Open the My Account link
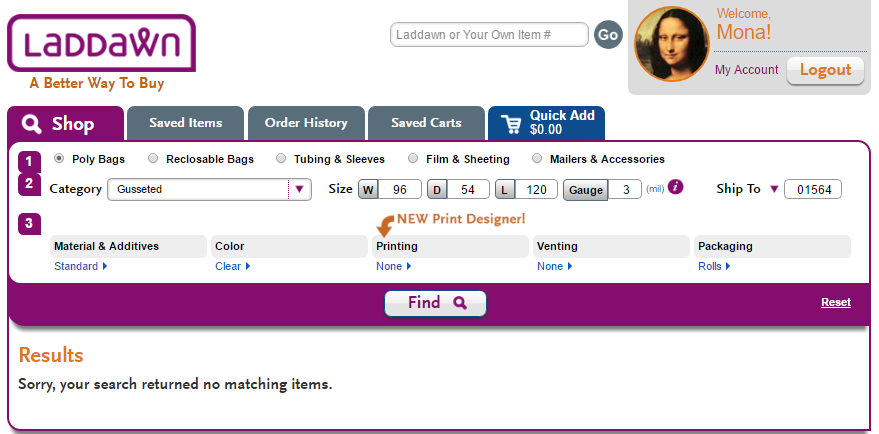This screenshot has width=879, height=434. [x=747, y=70]
